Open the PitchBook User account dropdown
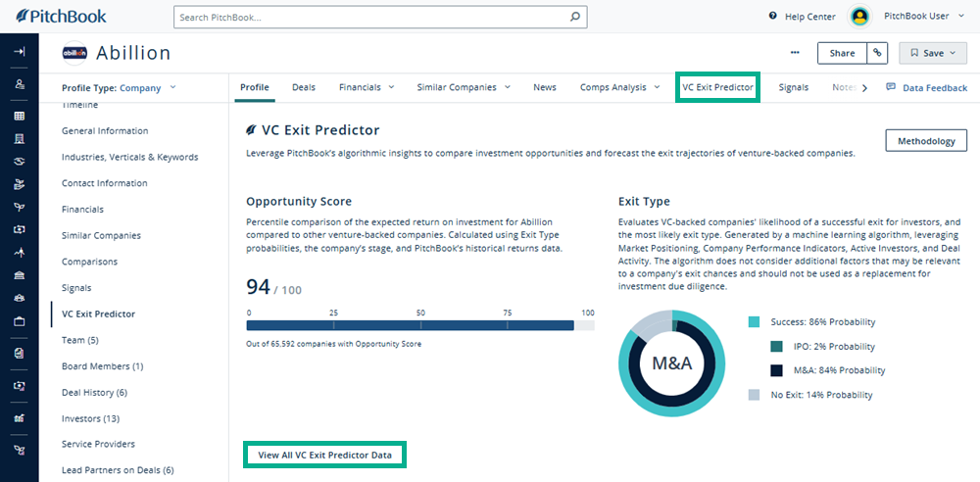The height and width of the screenshot is (482, 980). pos(924,17)
